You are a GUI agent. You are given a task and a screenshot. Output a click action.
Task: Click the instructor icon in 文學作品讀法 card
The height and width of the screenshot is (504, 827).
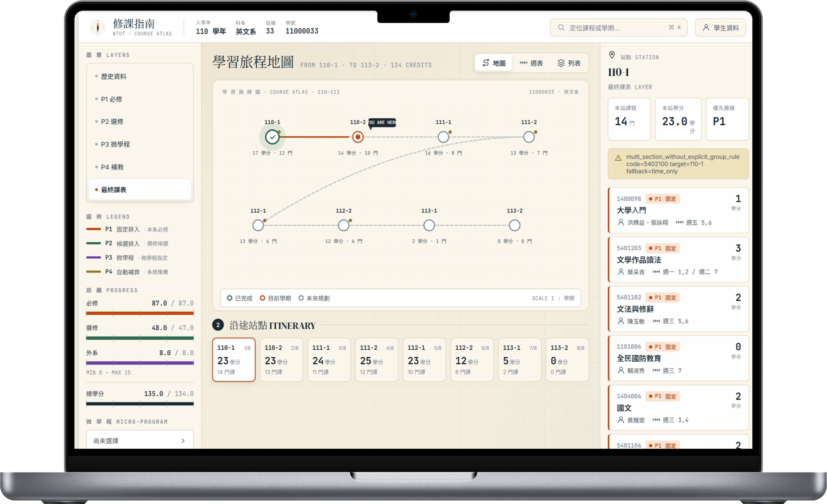[621, 272]
